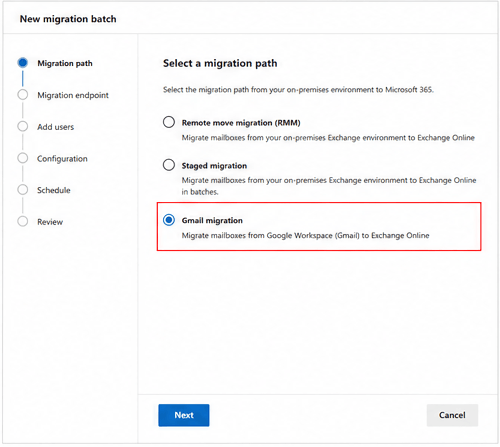Click the Google Workspace (Gmail) description text

305,236
